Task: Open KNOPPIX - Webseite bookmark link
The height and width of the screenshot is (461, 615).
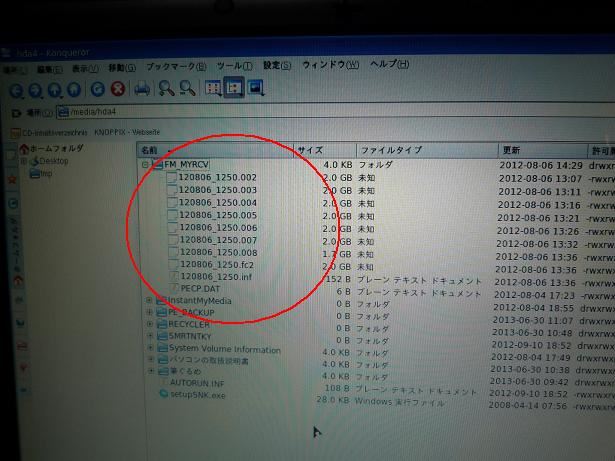Action: tap(127, 132)
